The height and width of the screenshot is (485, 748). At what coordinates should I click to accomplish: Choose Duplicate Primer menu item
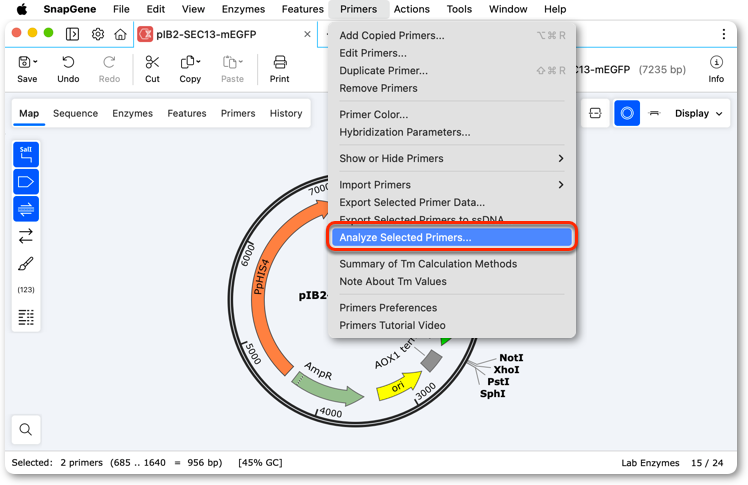(x=452, y=71)
